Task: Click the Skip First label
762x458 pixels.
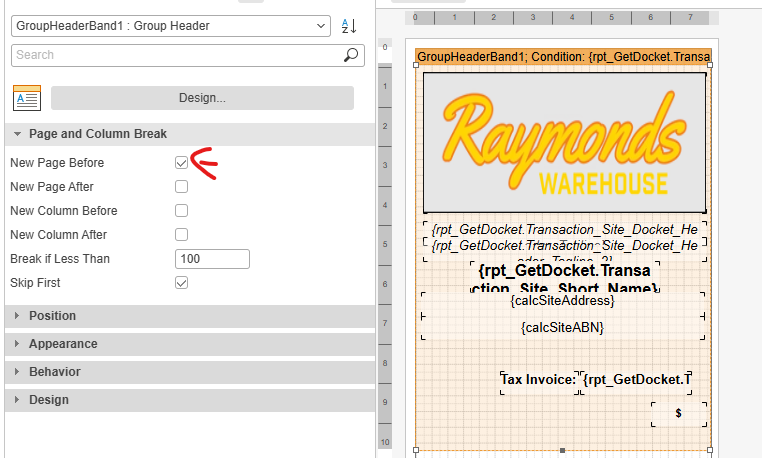Action: 35,283
